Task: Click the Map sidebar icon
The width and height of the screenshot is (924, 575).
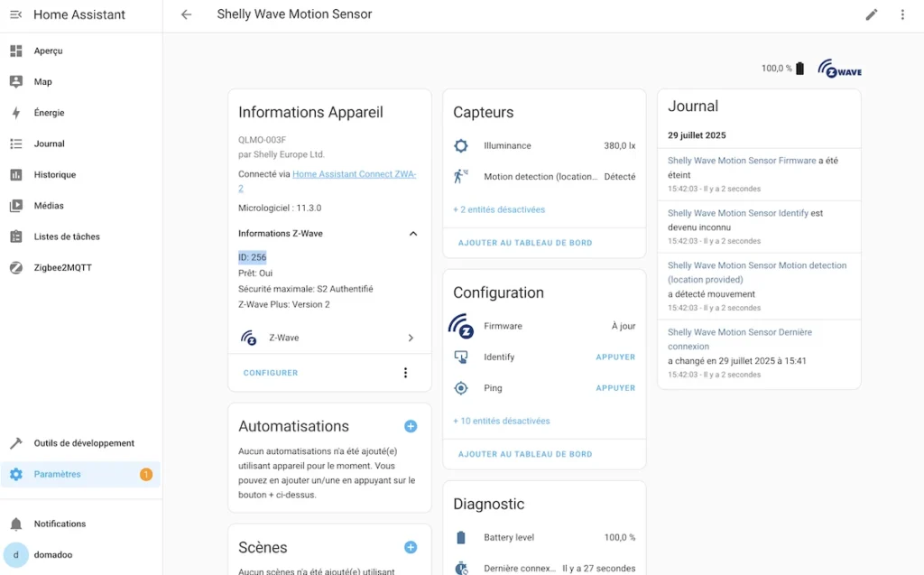Action: [x=16, y=81]
